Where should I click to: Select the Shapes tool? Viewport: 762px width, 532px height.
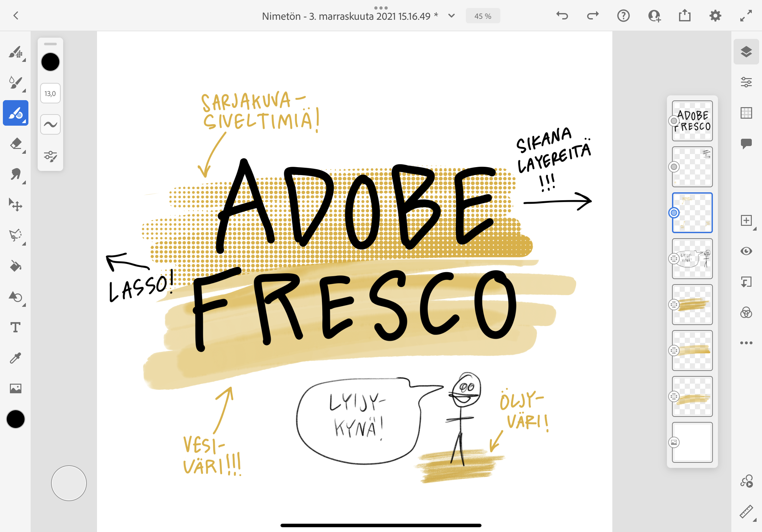pyautogui.click(x=16, y=297)
